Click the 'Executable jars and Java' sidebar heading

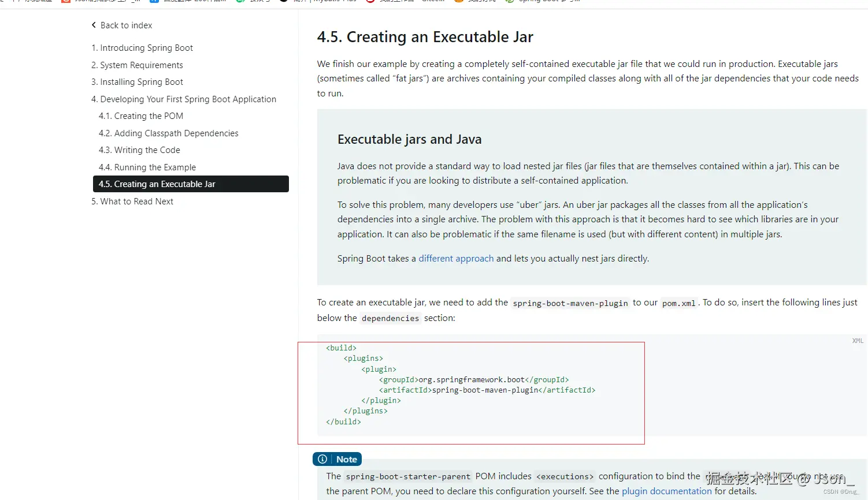(x=410, y=139)
